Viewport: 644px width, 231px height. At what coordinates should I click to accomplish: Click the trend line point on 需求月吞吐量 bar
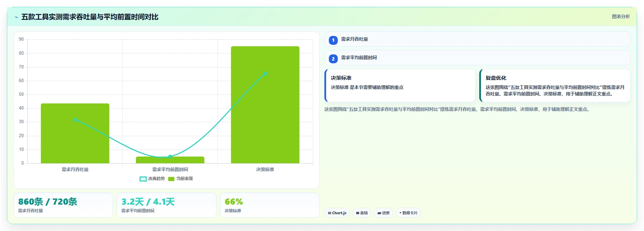point(75,120)
